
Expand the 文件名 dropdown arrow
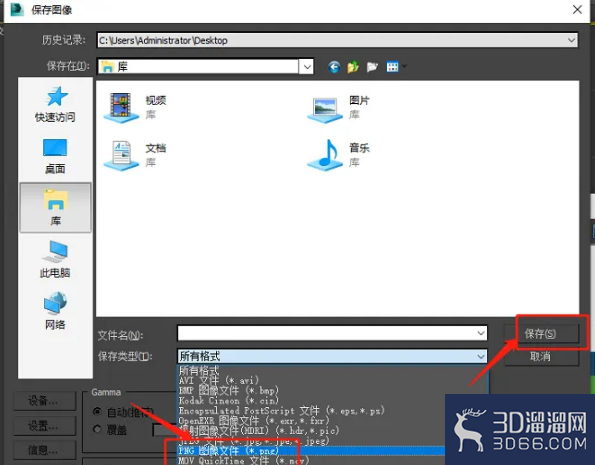481,333
